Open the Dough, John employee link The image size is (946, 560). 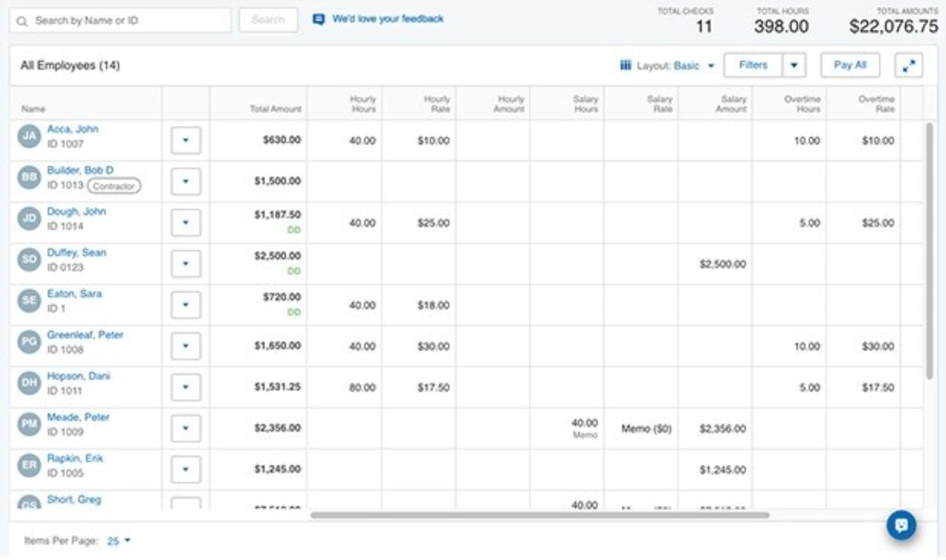(76, 211)
